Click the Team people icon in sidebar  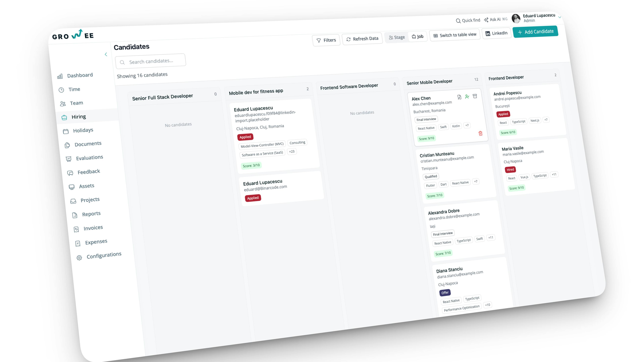63,104
